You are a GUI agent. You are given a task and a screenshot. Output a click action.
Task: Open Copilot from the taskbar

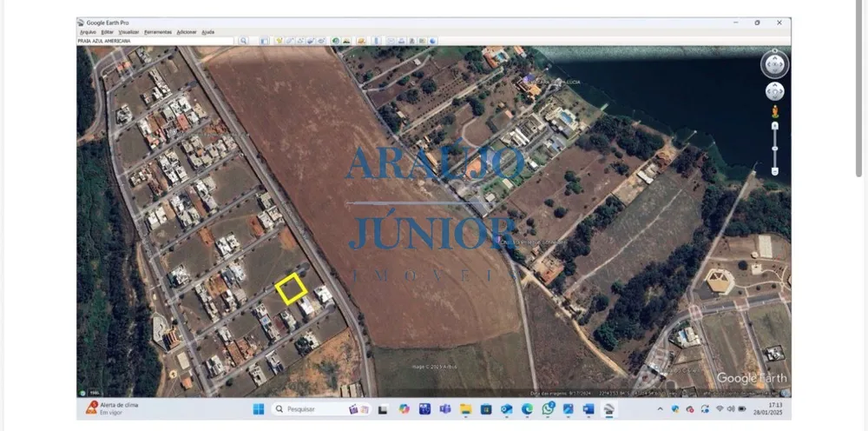pos(404,408)
